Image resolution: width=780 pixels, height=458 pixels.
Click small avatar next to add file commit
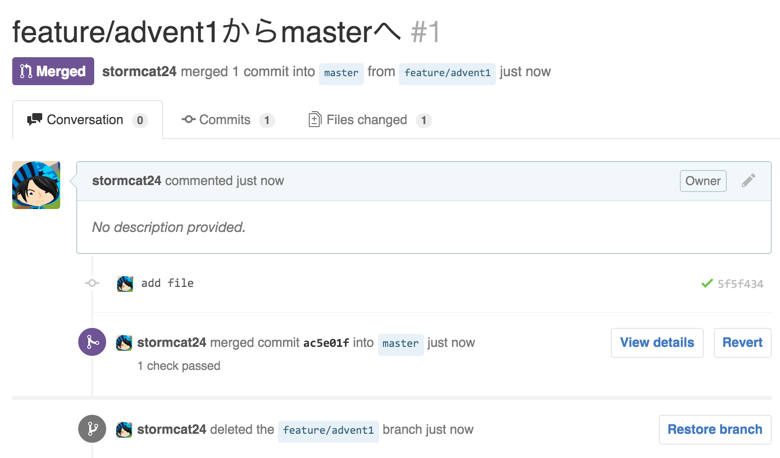pos(125,284)
